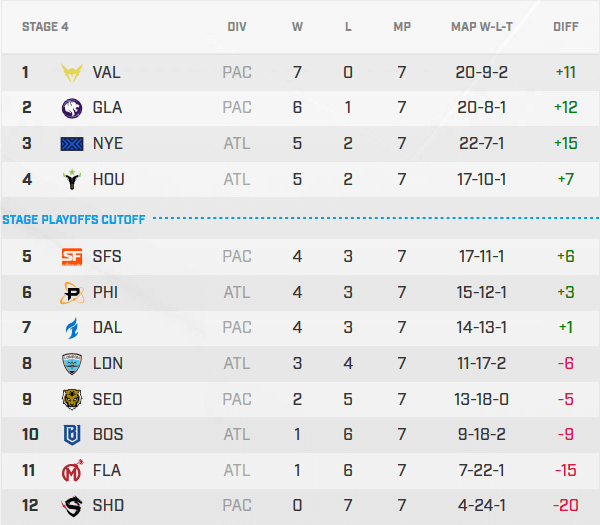Open the VAL team name link

(x=107, y=72)
